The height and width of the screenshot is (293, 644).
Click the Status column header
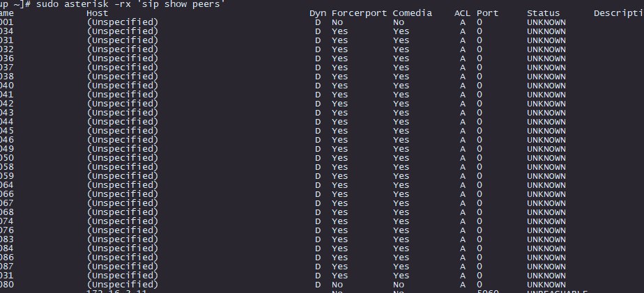tap(544, 13)
